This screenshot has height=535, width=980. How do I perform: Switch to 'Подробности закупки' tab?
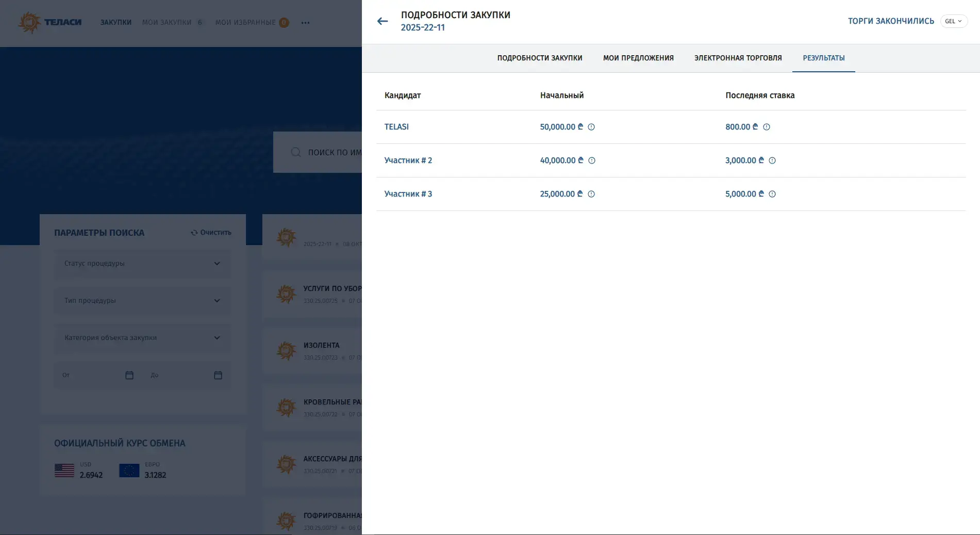[x=539, y=58]
